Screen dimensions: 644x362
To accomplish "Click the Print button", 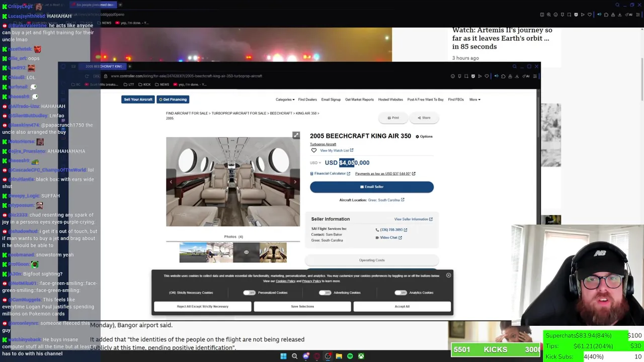I will tap(393, 118).
